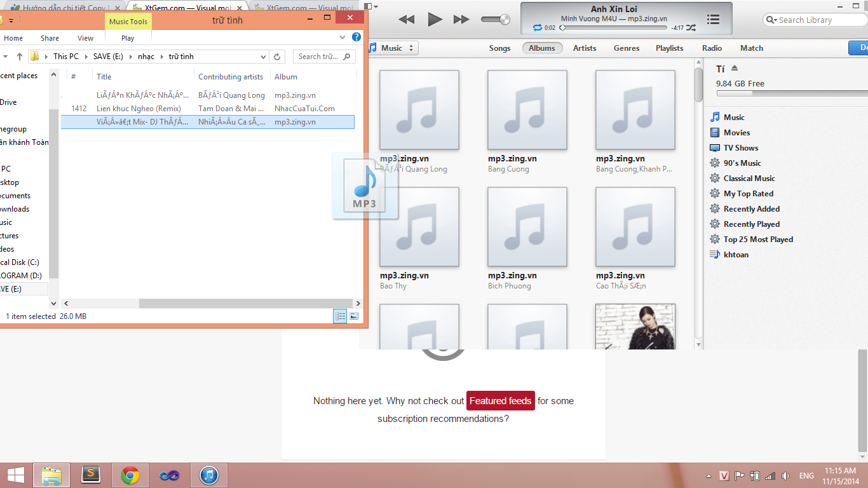Toggle shuffle icon in iTunes display

click(691, 28)
